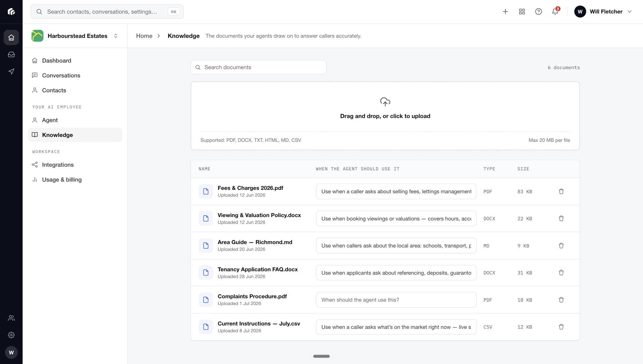The width and height of the screenshot is (643, 364).
Task: Delete Complaints Procedure.pdf
Action: [x=561, y=300]
